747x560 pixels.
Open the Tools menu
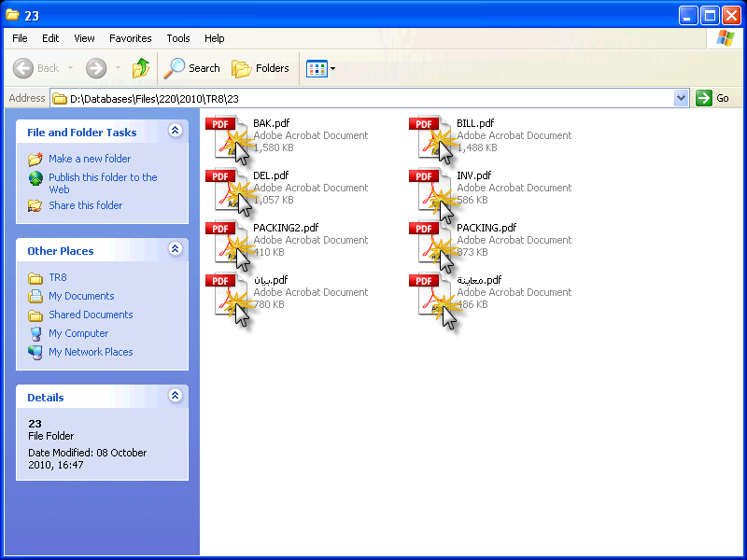click(x=178, y=38)
